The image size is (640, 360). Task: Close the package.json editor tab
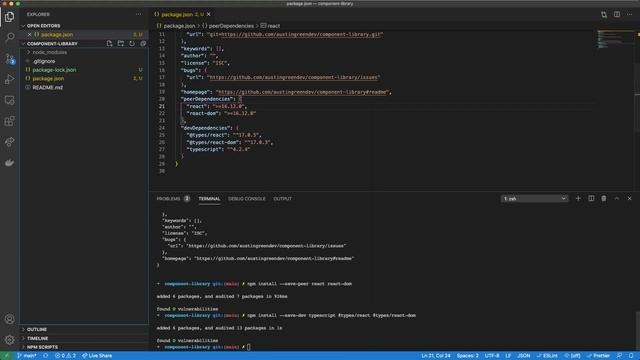click(x=209, y=14)
